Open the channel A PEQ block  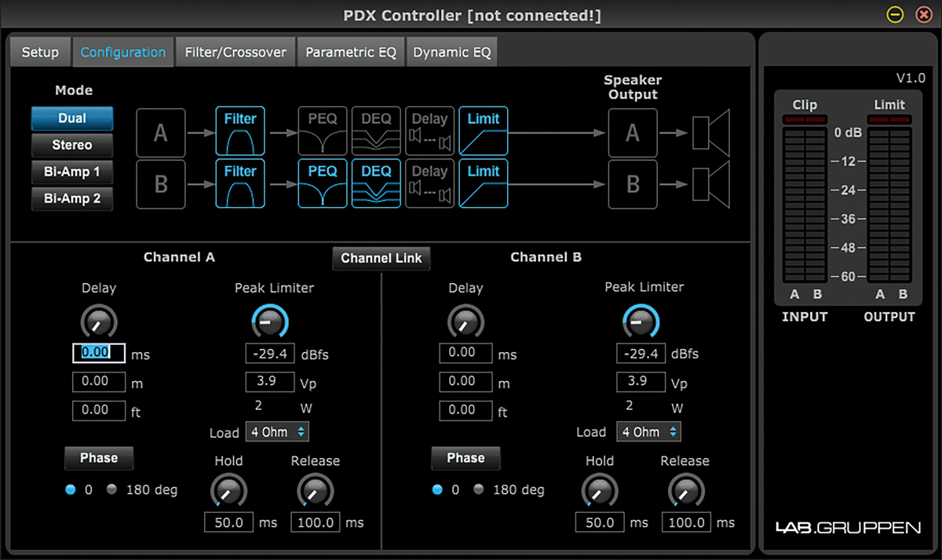point(323,132)
